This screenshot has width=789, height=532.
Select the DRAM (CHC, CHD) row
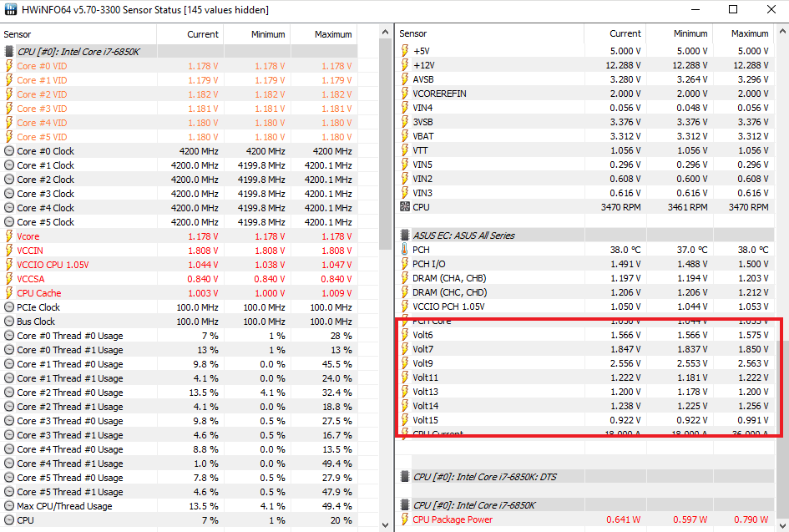585,292
